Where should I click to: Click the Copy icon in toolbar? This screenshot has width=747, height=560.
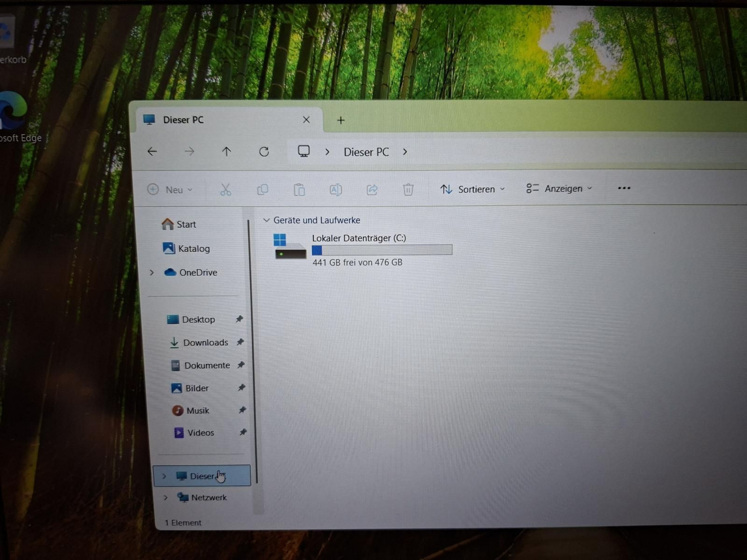point(263,190)
